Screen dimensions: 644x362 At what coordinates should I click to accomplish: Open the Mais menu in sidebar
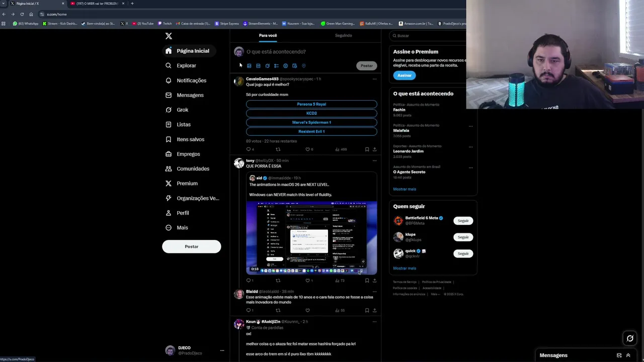tap(177, 228)
